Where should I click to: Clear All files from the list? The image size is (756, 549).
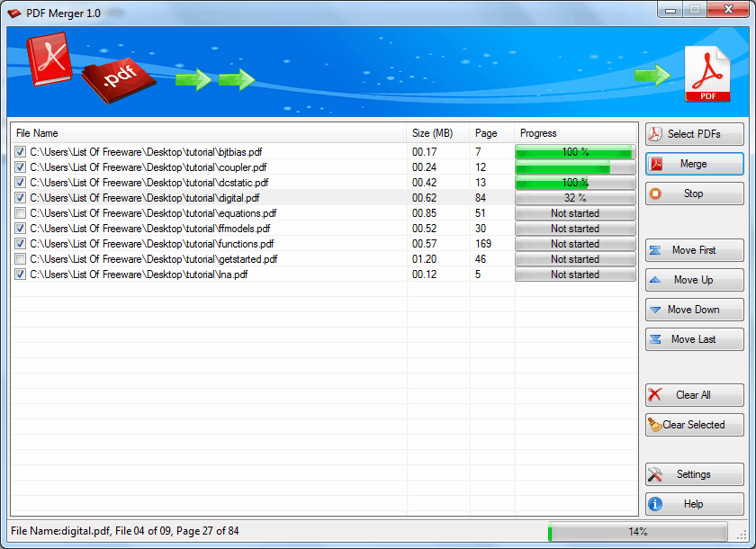tap(694, 395)
